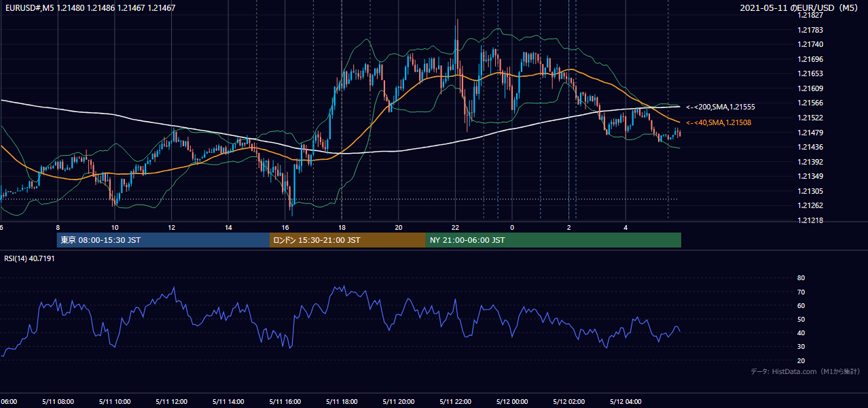The height and width of the screenshot is (408, 868).
Task: Click the 5/11 14:00 time axis label
Action: (228, 402)
